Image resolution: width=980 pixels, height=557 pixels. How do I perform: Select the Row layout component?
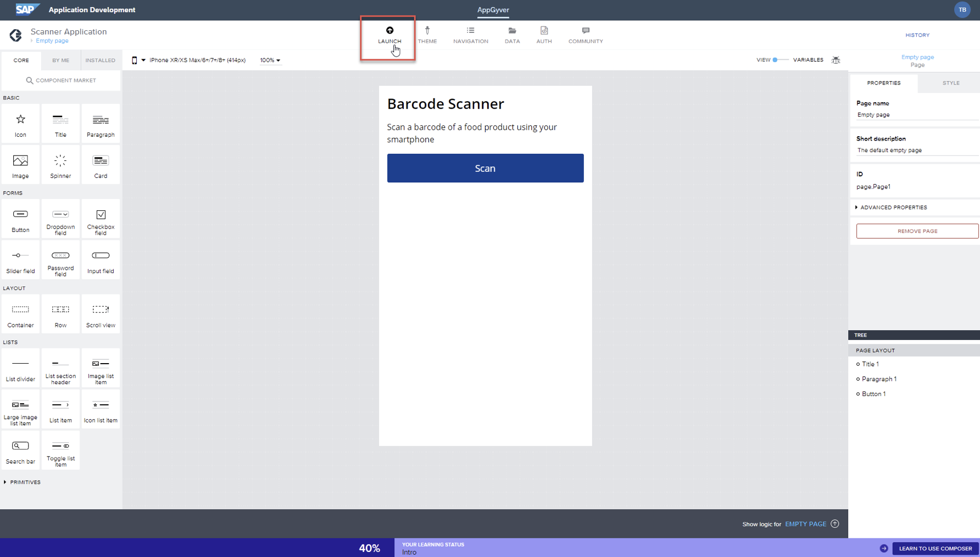tap(60, 314)
